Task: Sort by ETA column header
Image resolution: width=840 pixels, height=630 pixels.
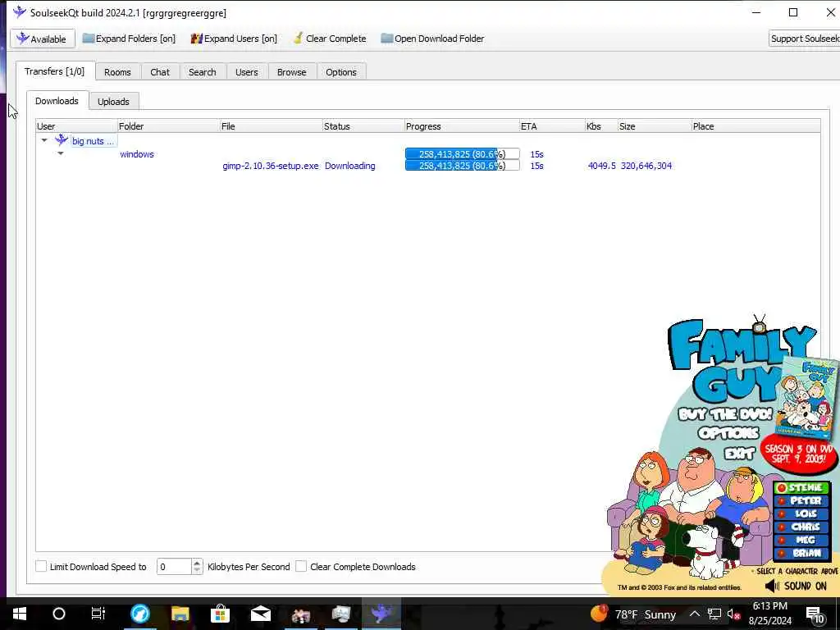Action: (552, 126)
